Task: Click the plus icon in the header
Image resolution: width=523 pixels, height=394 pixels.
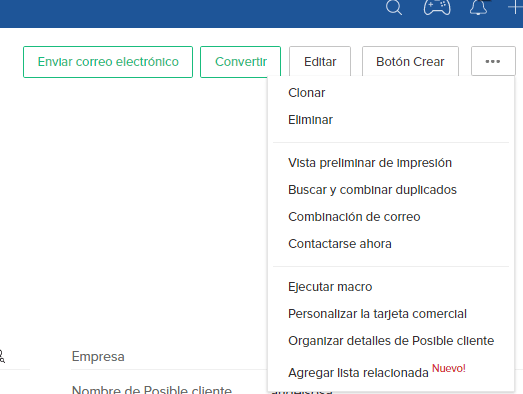Action: coord(516,7)
